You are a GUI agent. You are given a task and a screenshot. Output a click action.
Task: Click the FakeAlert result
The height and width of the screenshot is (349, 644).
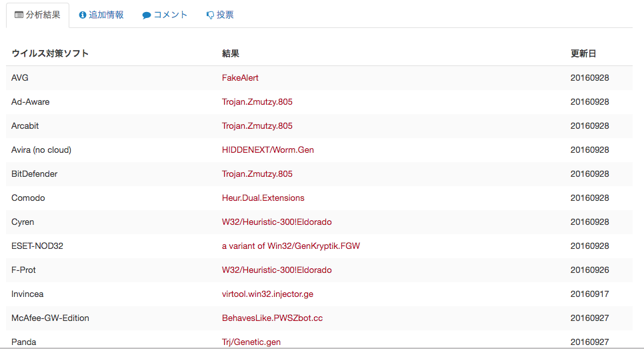coord(240,77)
